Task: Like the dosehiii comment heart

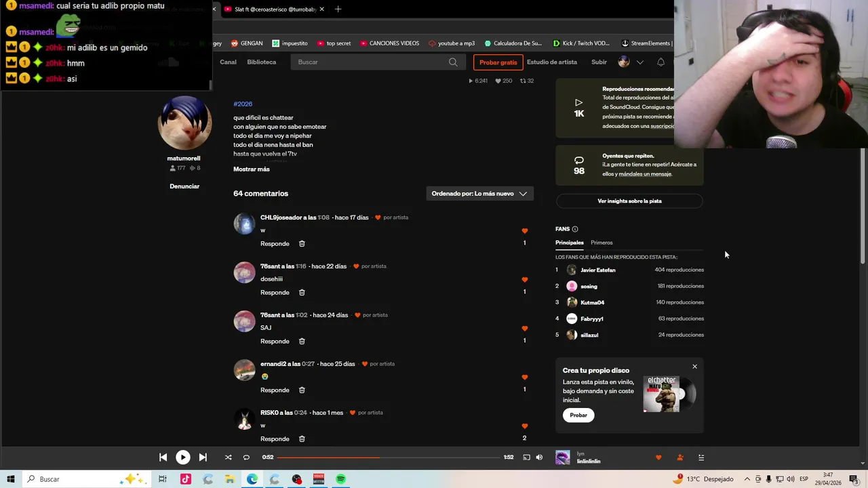Action: tap(524, 280)
